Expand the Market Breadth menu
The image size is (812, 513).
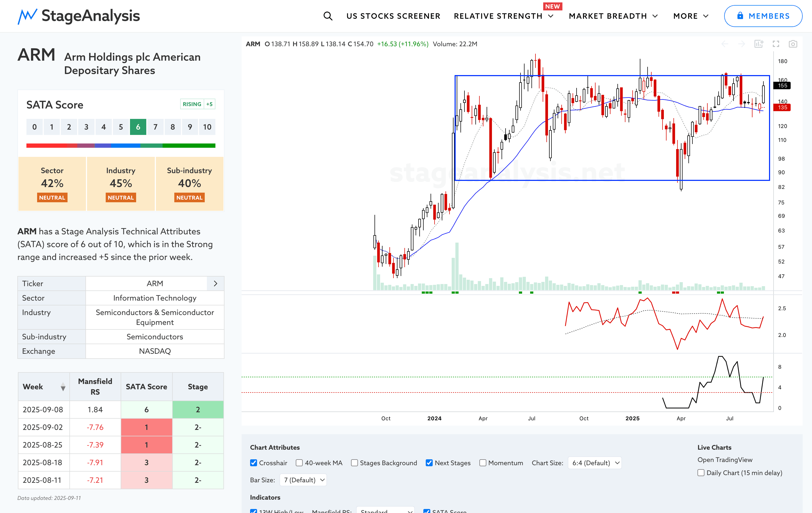tap(613, 16)
